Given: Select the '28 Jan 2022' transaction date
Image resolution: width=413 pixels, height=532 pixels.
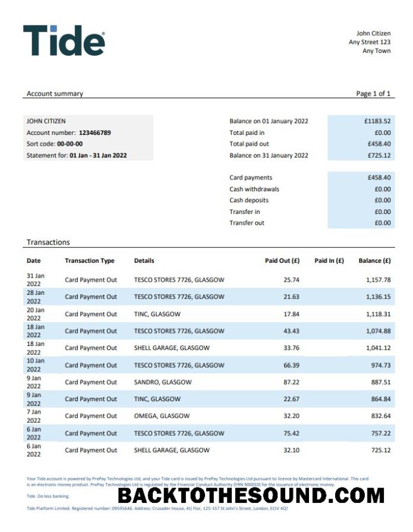Looking at the screenshot, I should pyautogui.click(x=36, y=297).
